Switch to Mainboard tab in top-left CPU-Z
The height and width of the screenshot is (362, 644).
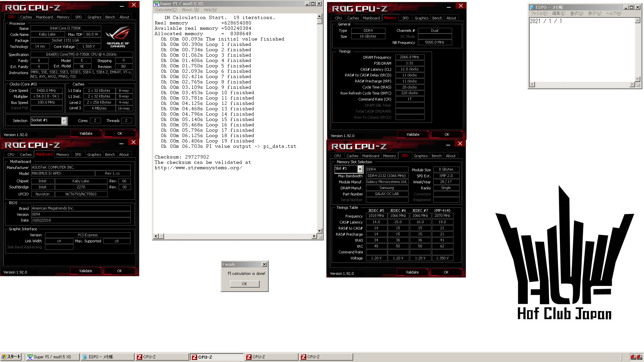(44, 17)
